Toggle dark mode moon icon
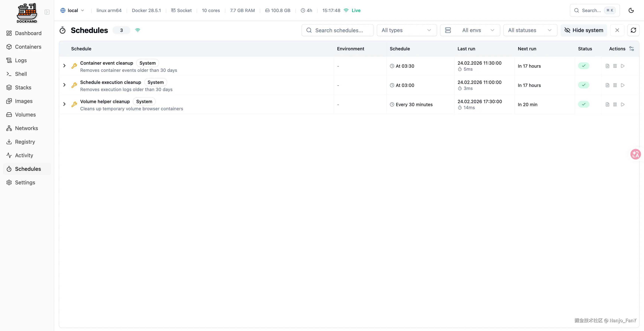 click(x=631, y=10)
